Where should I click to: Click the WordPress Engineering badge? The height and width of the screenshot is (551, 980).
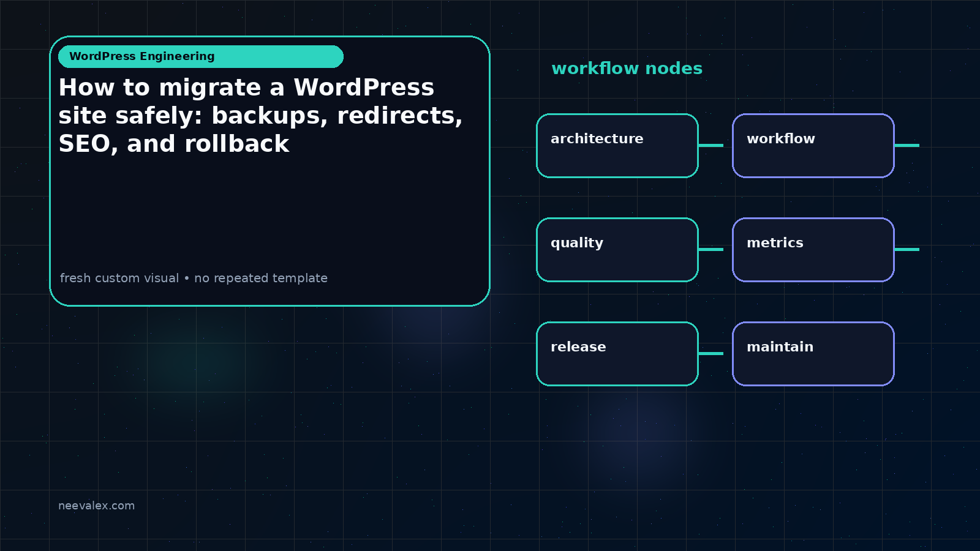201,56
